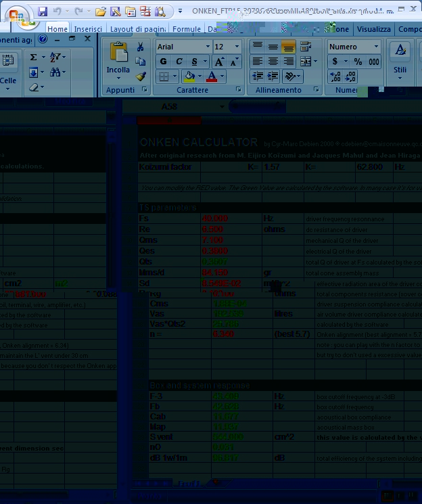
Task: Click the cut scissors icon
Action: click(x=141, y=47)
